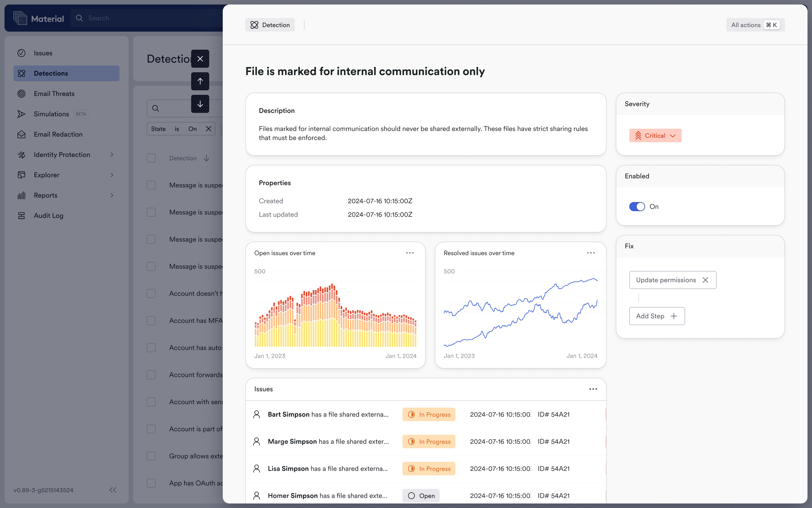This screenshot has height=508, width=812.
Task: Check the Account has auto- row checkbox
Action: click(x=151, y=348)
